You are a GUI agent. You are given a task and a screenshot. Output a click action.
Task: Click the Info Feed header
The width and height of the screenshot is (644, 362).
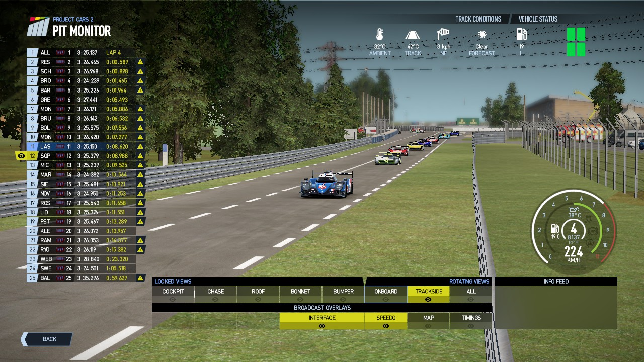556,282
